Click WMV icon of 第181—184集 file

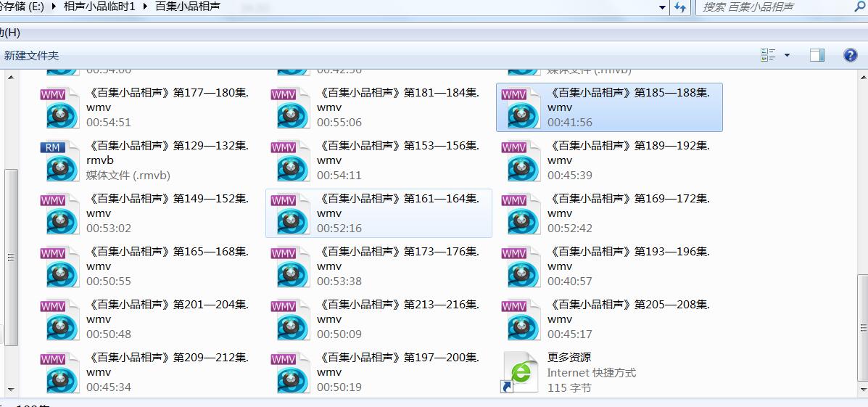pyautogui.click(x=292, y=107)
